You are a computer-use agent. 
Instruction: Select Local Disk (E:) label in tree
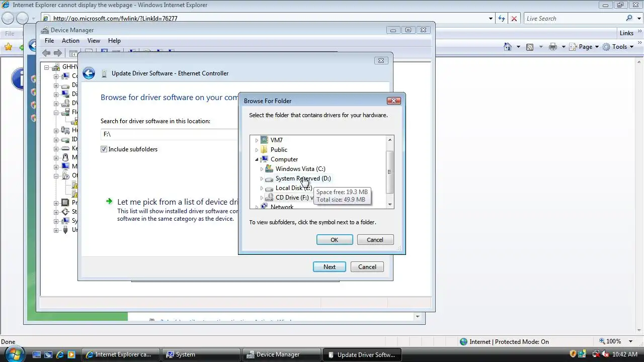click(x=294, y=188)
